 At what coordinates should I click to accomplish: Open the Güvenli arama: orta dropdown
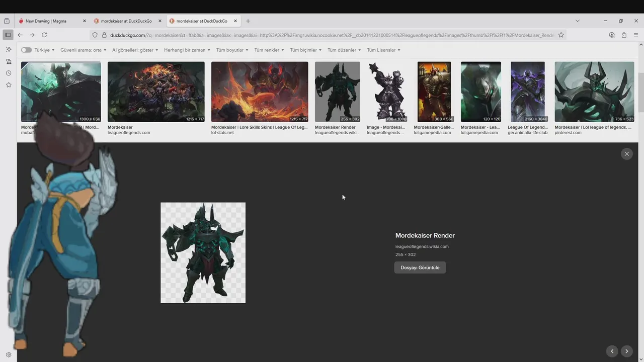pos(84,50)
